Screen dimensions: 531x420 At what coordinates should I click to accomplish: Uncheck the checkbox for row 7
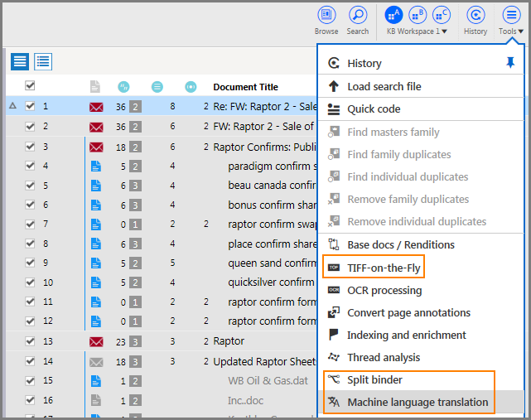pos(30,224)
